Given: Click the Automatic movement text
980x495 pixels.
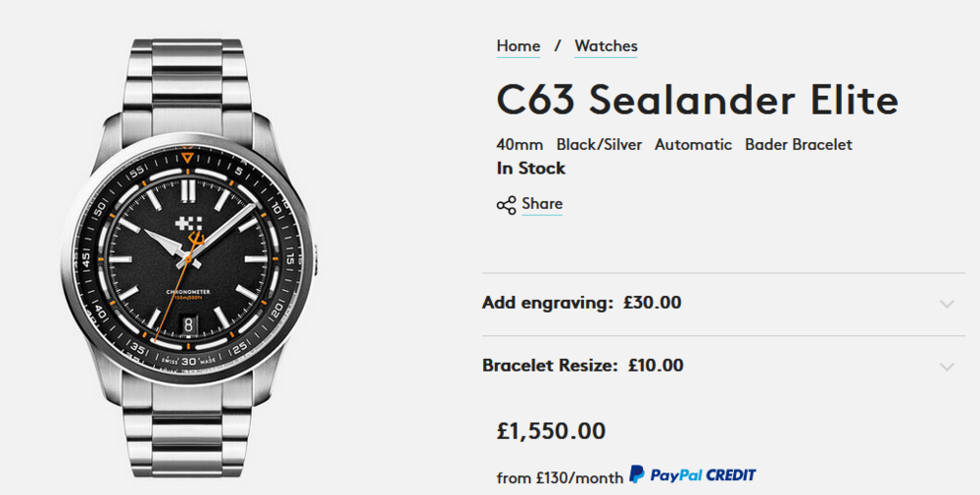Looking at the screenshot, I should tap(693, 144).
